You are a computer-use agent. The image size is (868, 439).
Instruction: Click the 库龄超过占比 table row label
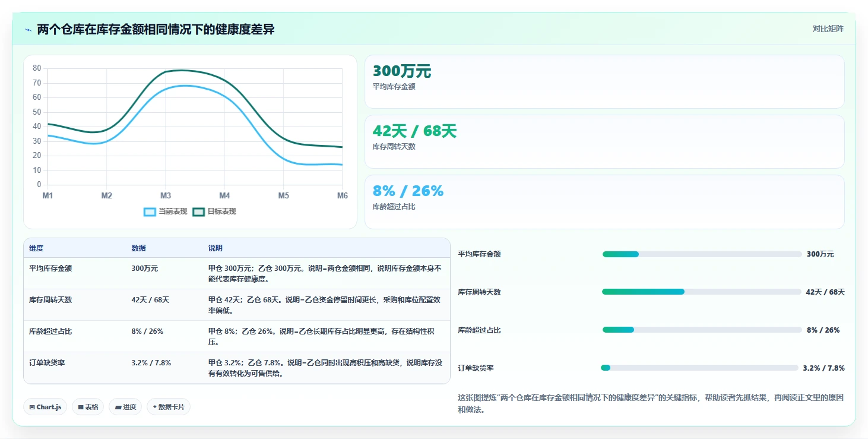[x=50, y=331]
